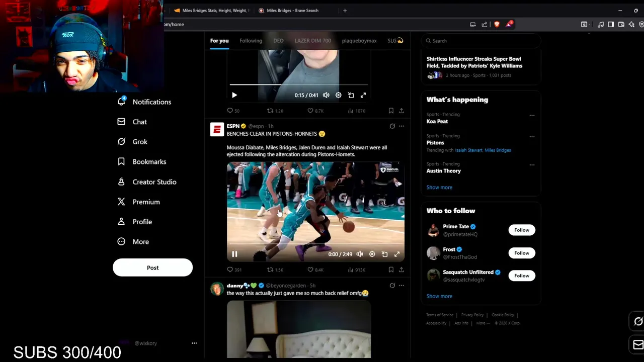Open Creator Studio in the sidebar
The width and height of the screenshot is (644, 362).
146,182
